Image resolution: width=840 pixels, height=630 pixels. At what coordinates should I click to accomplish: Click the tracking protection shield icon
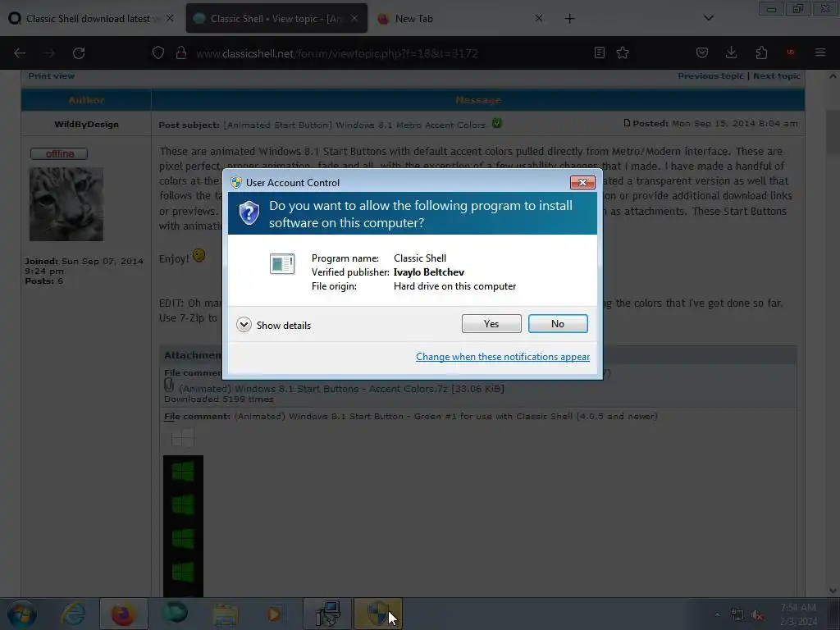coord(158,53)
